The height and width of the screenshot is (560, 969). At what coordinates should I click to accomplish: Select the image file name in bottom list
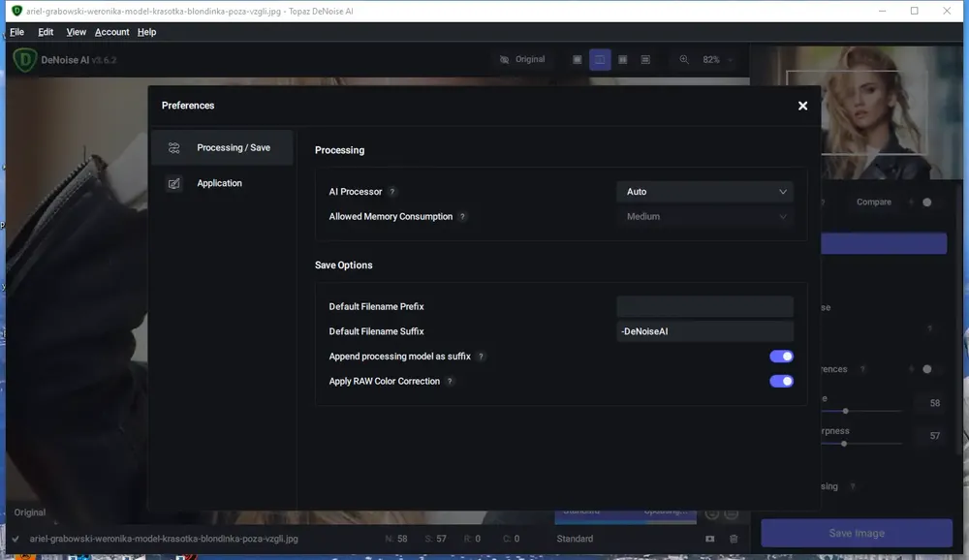(x=164, y=539)
